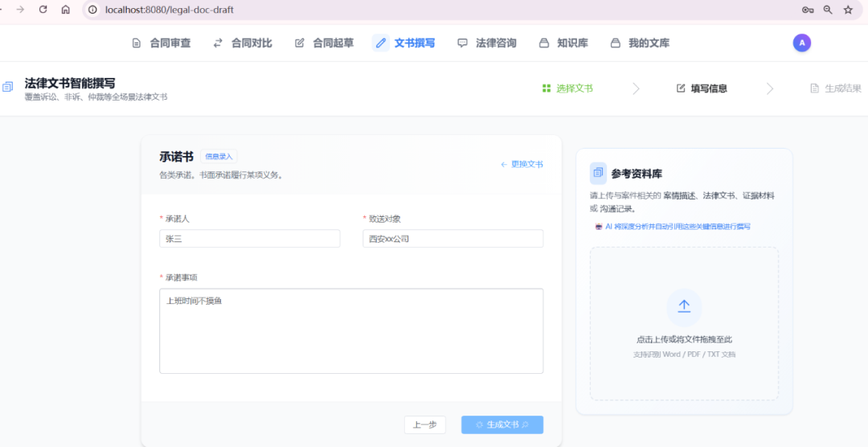This screenshot has height=447, width=868.
Task: Focus the 承诺人 input field containing 张三
Action: [250, 239]
